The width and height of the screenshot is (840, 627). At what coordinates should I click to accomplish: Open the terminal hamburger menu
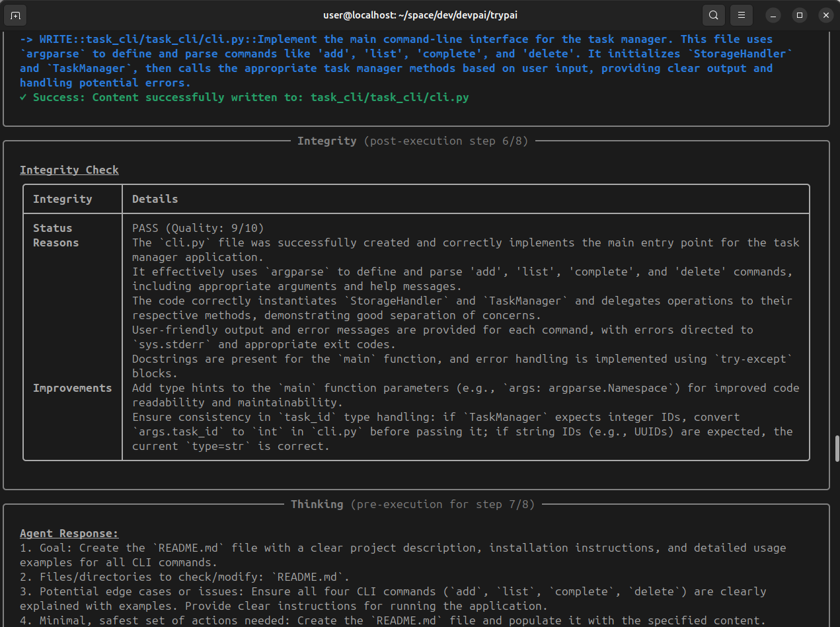point(742,15)
